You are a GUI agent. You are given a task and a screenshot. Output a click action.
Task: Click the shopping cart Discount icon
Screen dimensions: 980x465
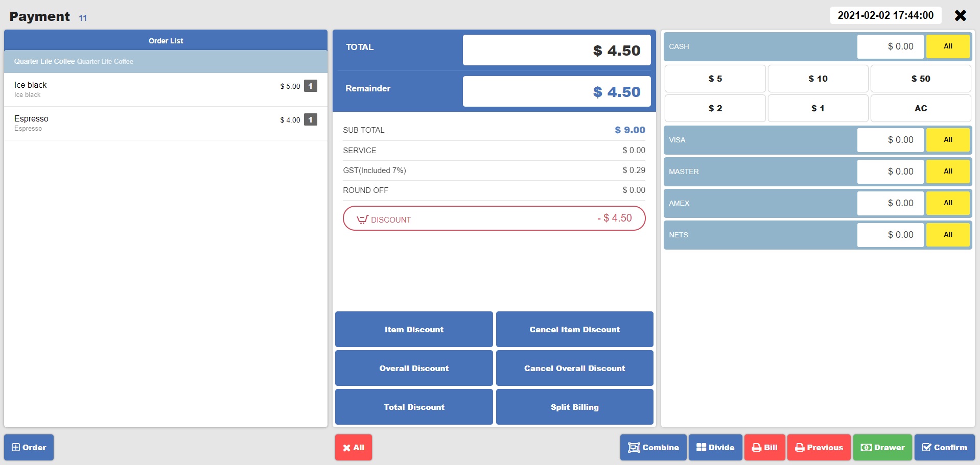tap(362, 218)
